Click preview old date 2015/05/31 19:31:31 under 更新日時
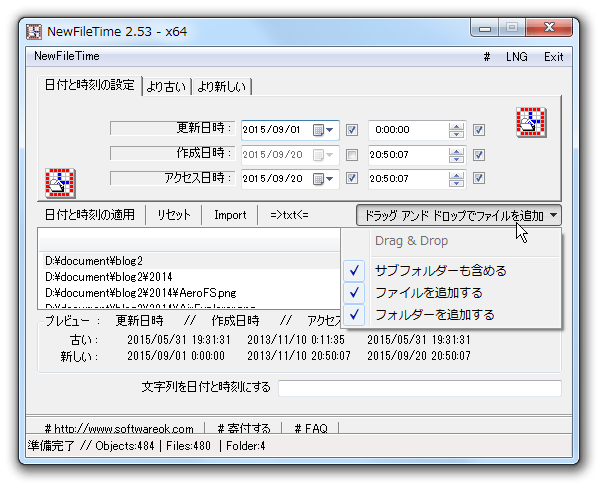Screen dimensions: 601x485 click(179, 340)
